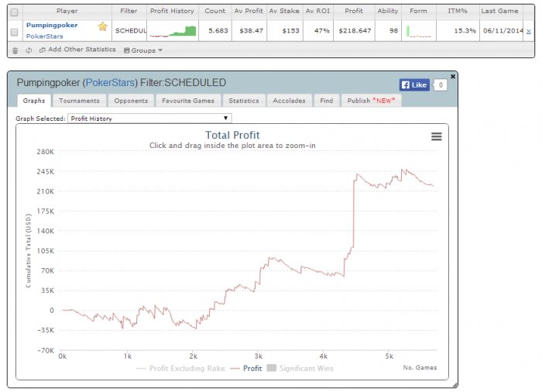Sort by the Av Stake column header
This screenshot has width=542, height=392.
(x=284, y=11)
